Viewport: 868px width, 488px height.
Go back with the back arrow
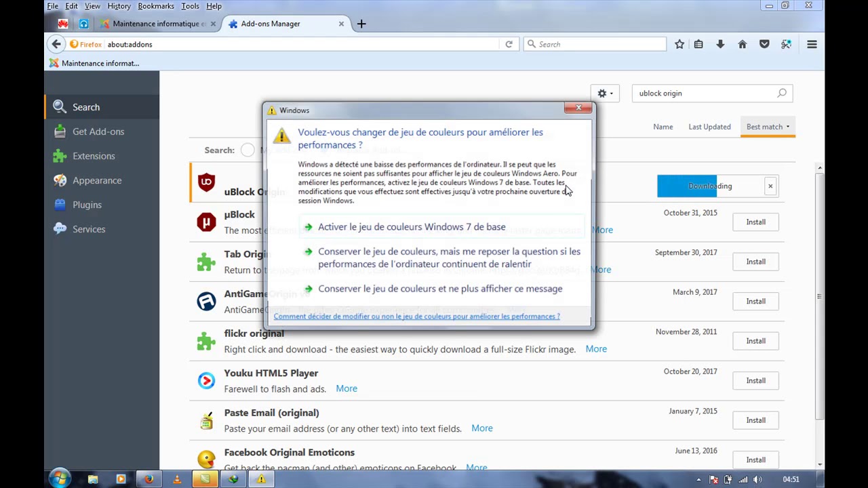coord(56,44)
